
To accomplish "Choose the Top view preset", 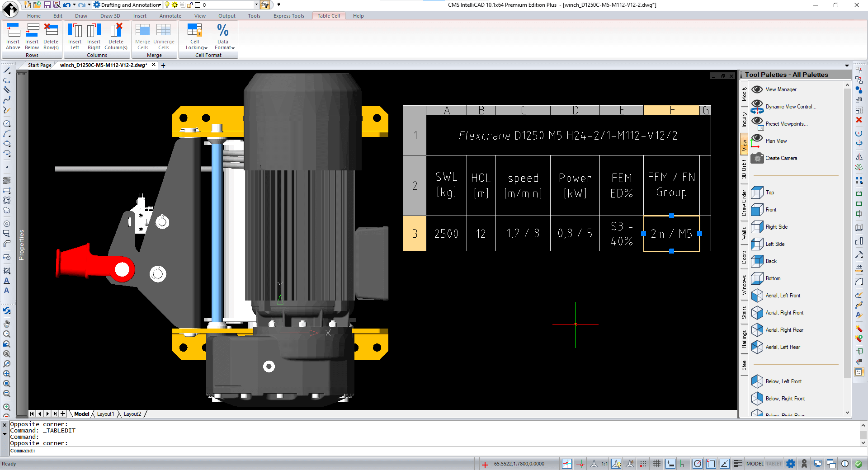I will click(x=769, y=193).
